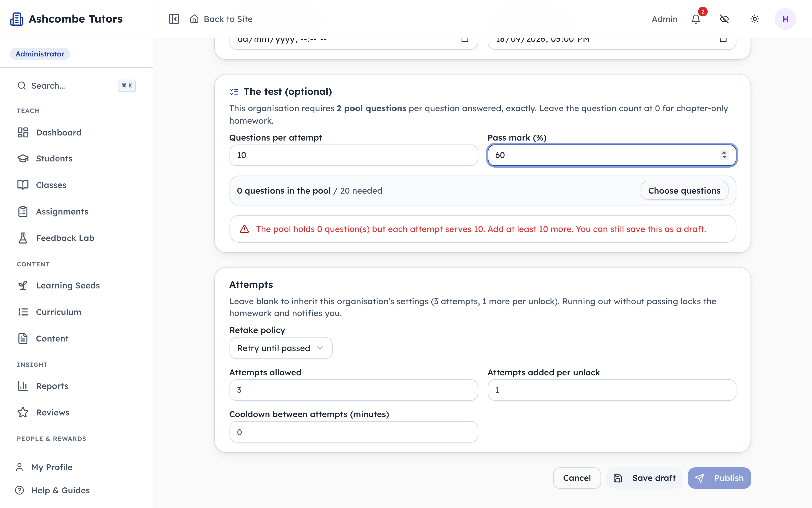Open the Curriculum page
The height and width of the screenshot is (508, 812).
pos(76,312)
